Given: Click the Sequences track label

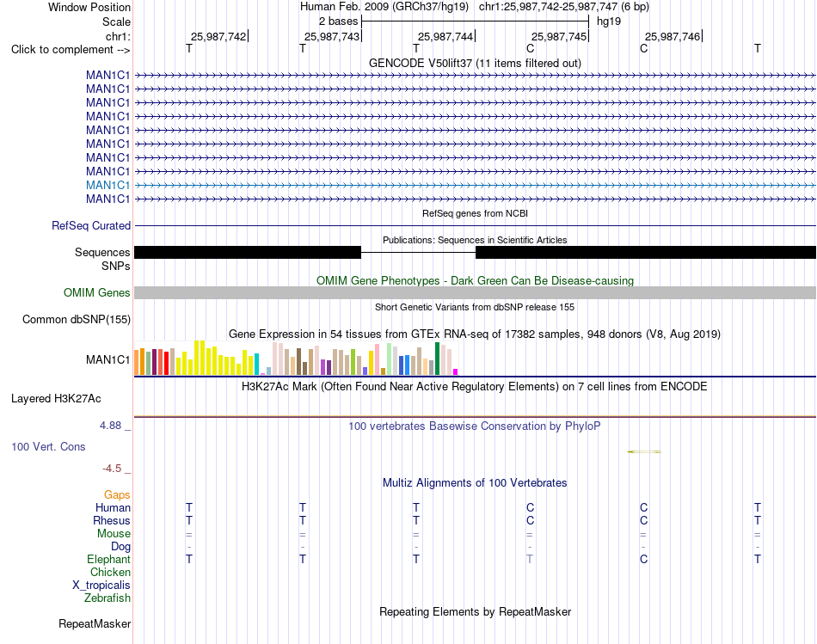Looking at the screenshot, I should click(102, 252).
